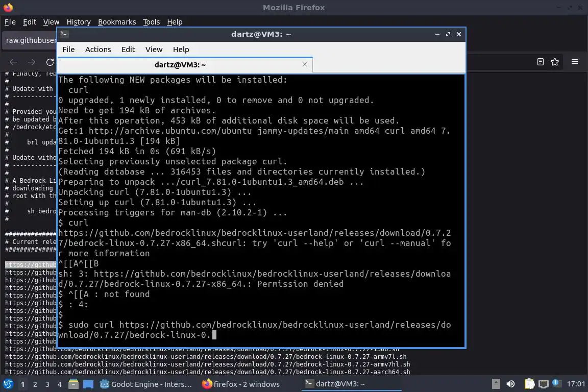
Task: Click the '# Update with' comment line in Firefox
Action: coord(29,89)
